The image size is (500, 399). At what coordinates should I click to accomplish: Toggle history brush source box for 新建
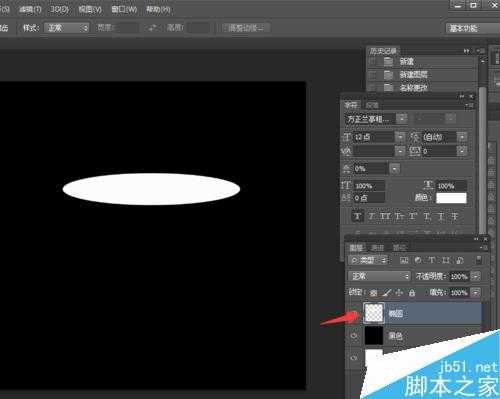[x=373, y=62]
